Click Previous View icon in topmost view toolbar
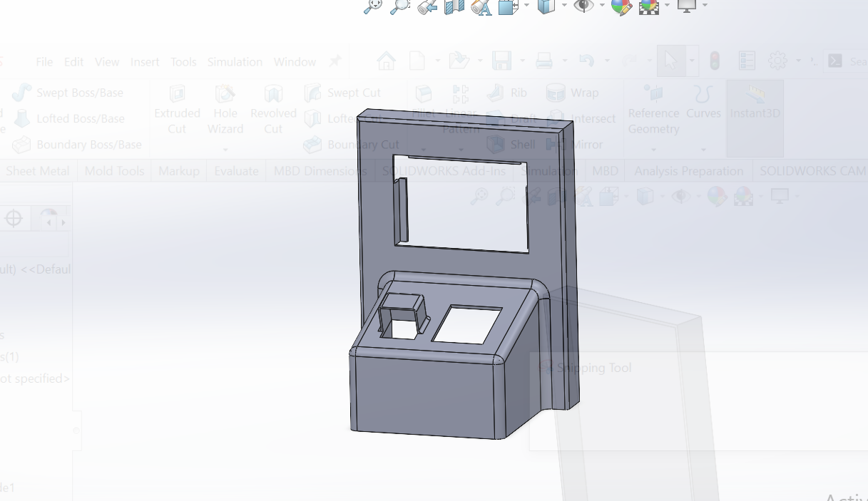This screenshot has width=868, height=501. (x=427, y=6)
